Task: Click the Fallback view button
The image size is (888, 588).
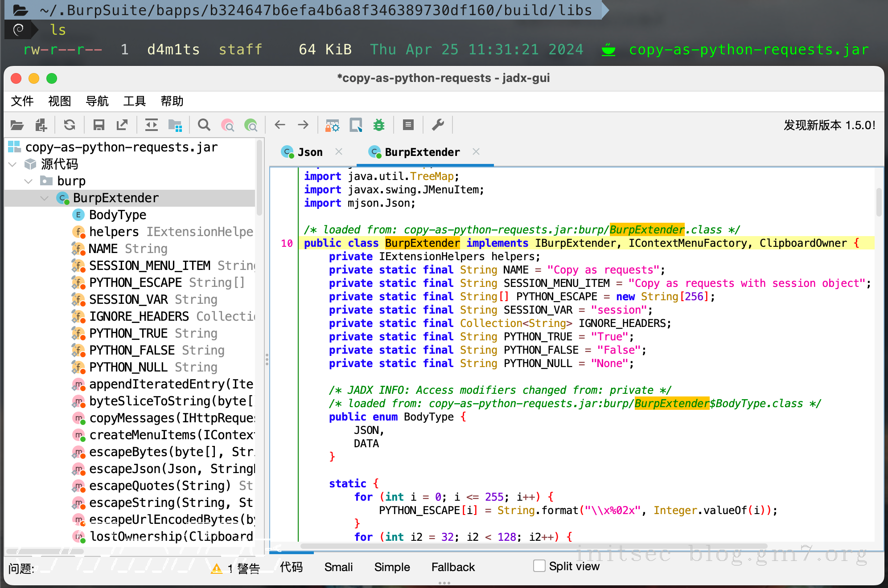Action: [453, 567]
